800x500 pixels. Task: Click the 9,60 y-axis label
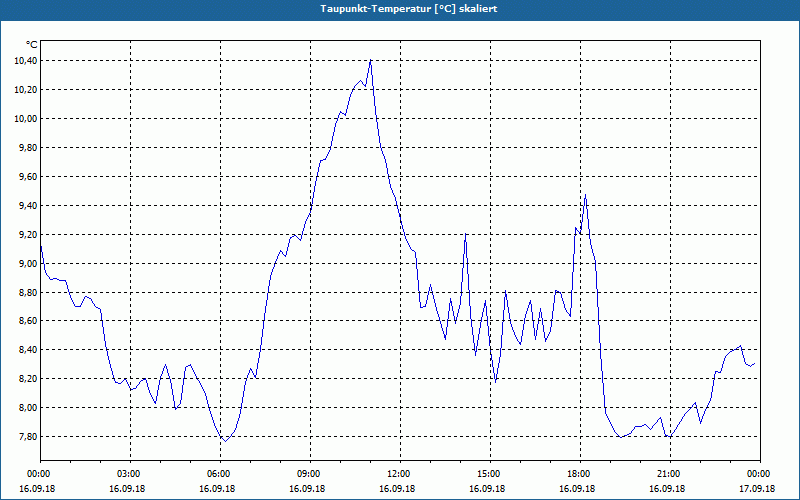coord(29,177)
